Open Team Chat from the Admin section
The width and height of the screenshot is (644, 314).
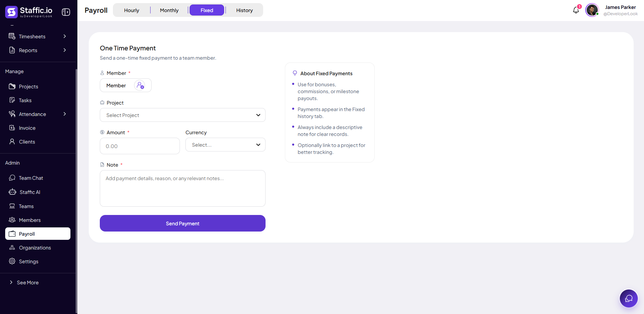[x=38, y=178]
